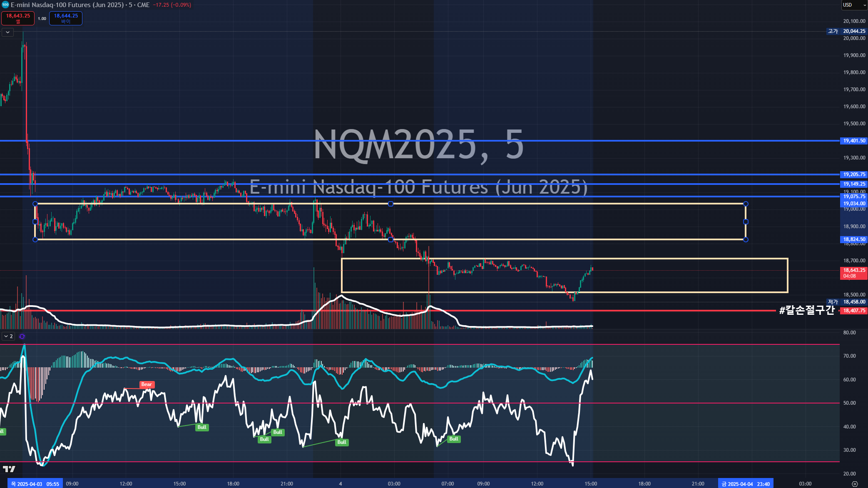The width and height of the screenshot is (868, 488).
Task: Click the Nasdaq-100 symbol logo icon
Action: coord(5,5)
